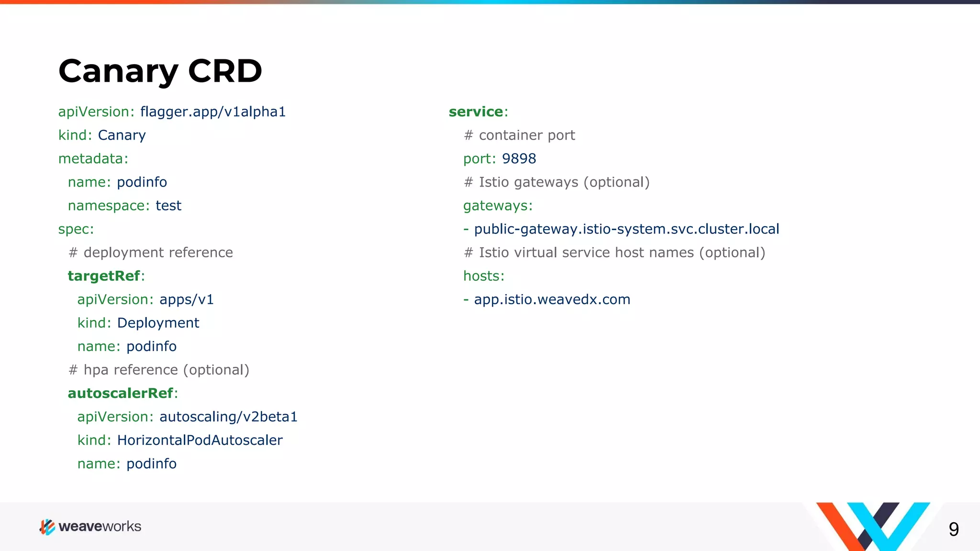980x551 pixels.
Task: Click the 'metadata:' key
Action: click(93, 159)
